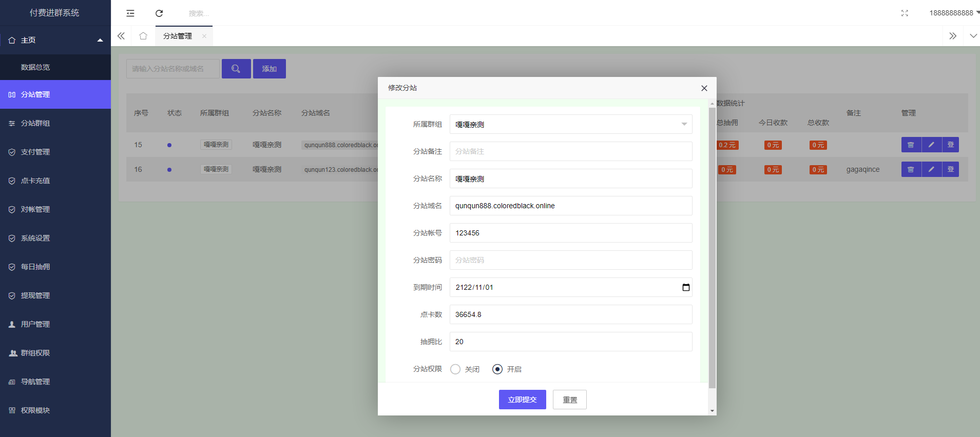Screen dimensions: 980x437
Task: Collapse the 主页 menu group
Action: (55, 40)
